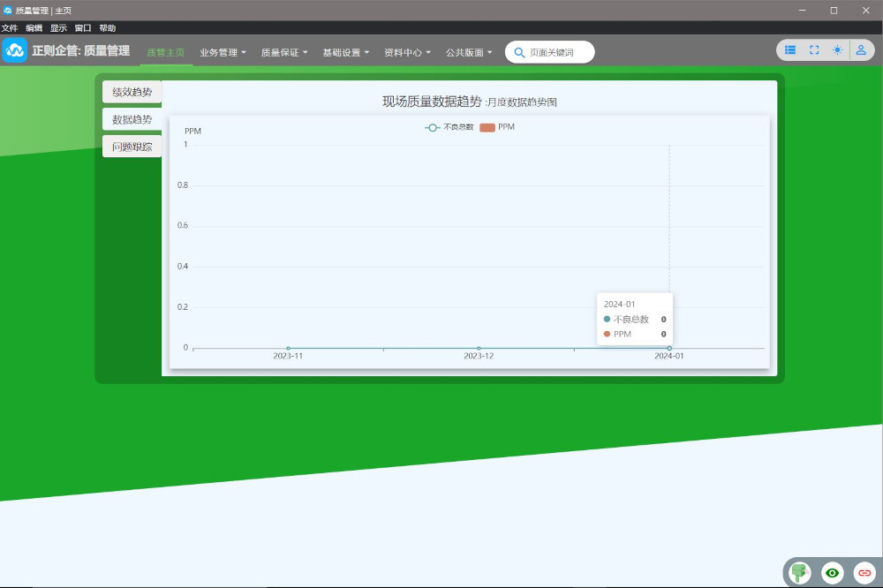Open the 质量保证 dropdown menu
This screenshot has height=588, width=883.
pyautogui.click(x=284, y=52)
